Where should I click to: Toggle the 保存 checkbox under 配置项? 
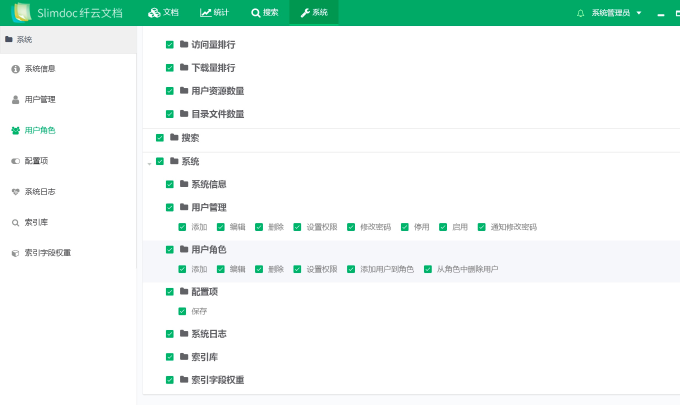coord(182,311)
